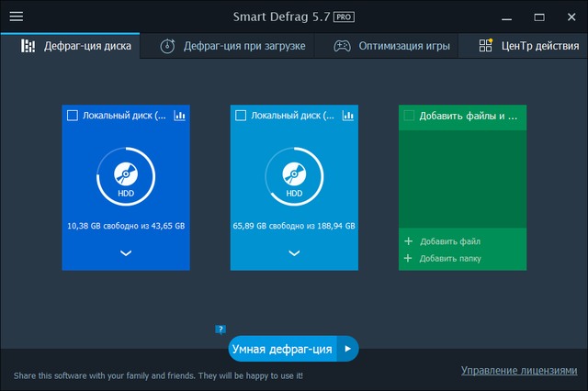Open the hamburger main menu
The image size is (588, 391).
point(16,17)
